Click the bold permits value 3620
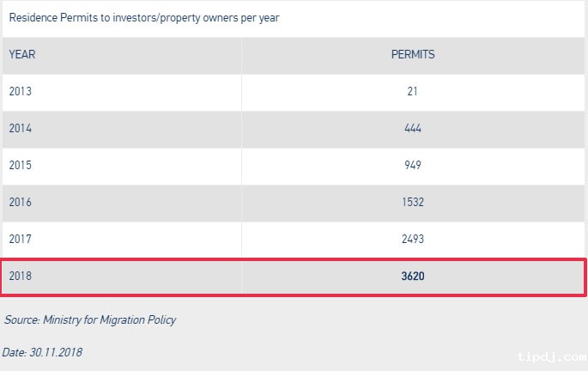 pos(413,277)
